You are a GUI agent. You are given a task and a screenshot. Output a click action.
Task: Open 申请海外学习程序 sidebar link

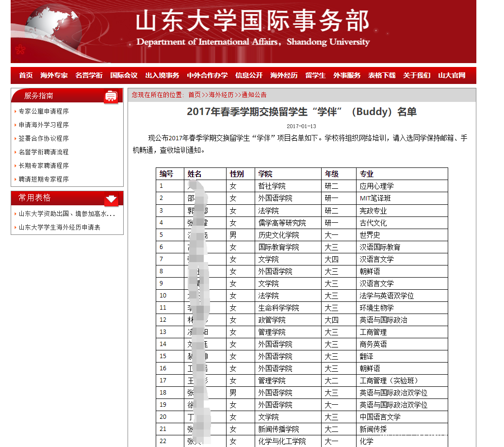click(44, 125)
